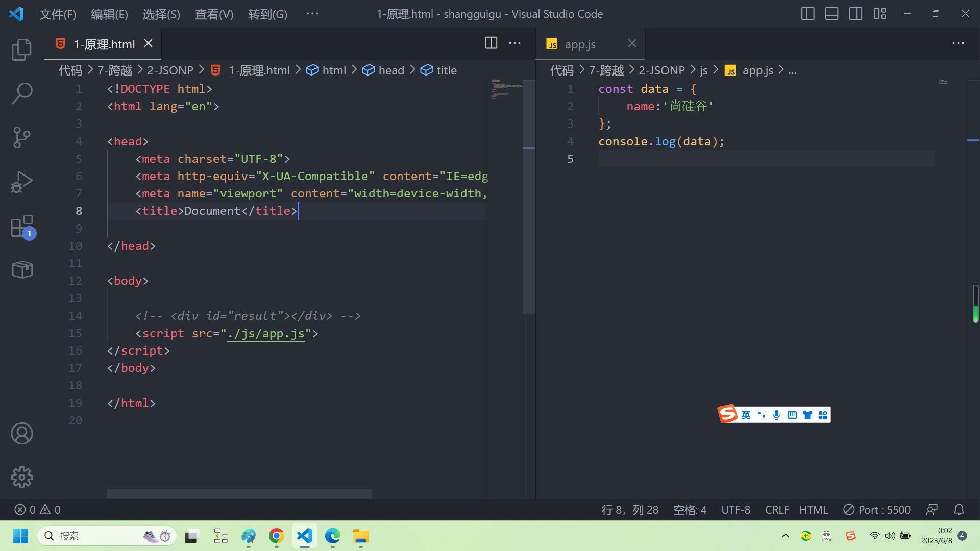Click js folder breadcrumb in right editor
Screen dimensions: 980x551
[x=704, y=70]
